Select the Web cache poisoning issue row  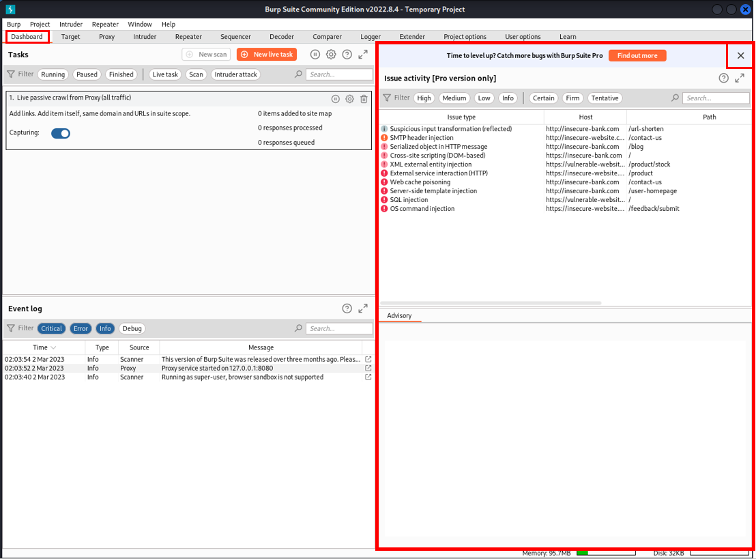pyautogui.click(x=565, y=182)
